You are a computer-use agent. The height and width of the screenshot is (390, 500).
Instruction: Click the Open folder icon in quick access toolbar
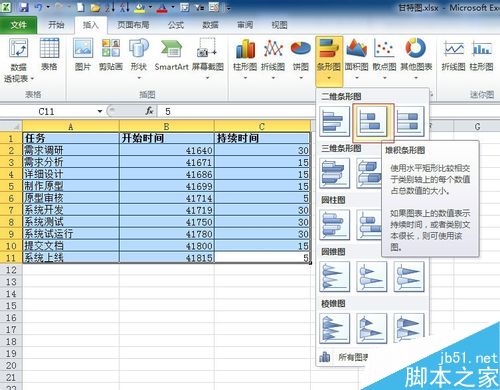tap(95, 7)
